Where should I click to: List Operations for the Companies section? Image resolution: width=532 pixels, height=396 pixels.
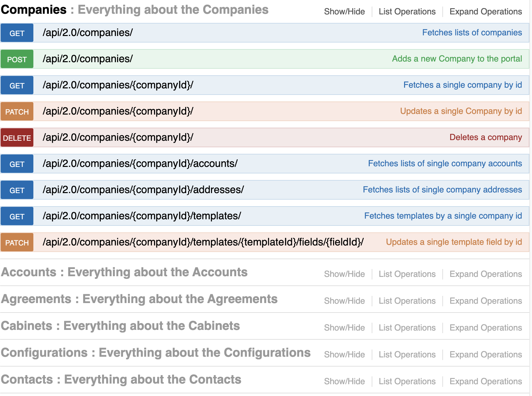tap(407, 12)
